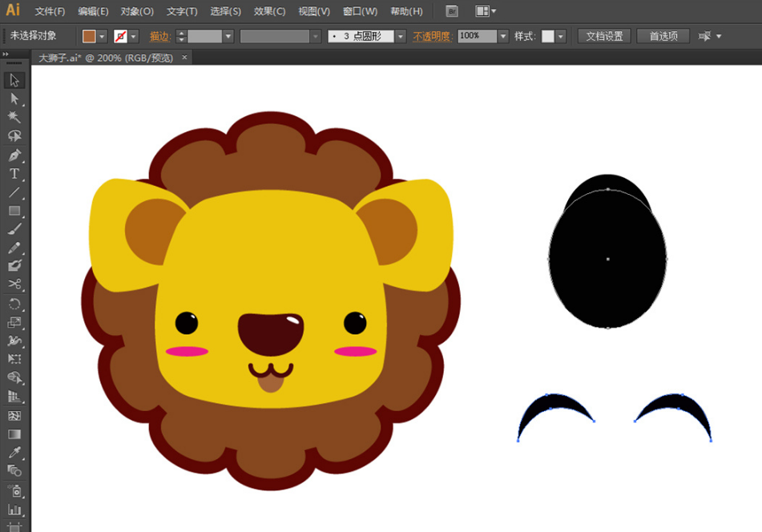
Task: Click the 首选项 button
Action: point(663,36)
